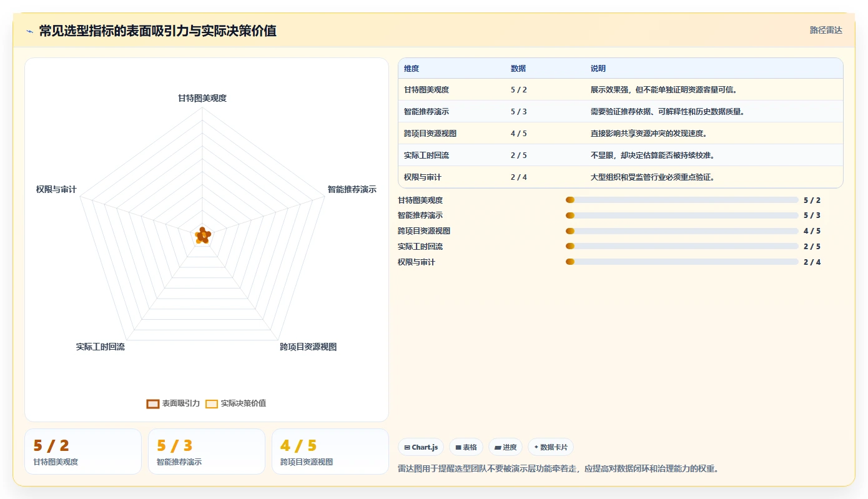Select the 数据卡片 chip
Image resolution: width=868 pixels, height=499 pixels.
click(551, 447)
